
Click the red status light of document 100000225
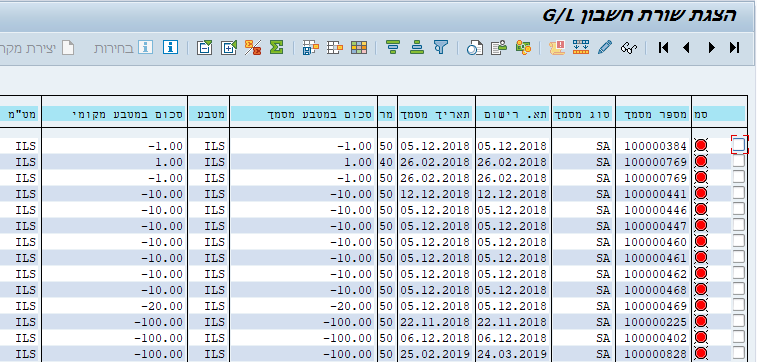701,321
